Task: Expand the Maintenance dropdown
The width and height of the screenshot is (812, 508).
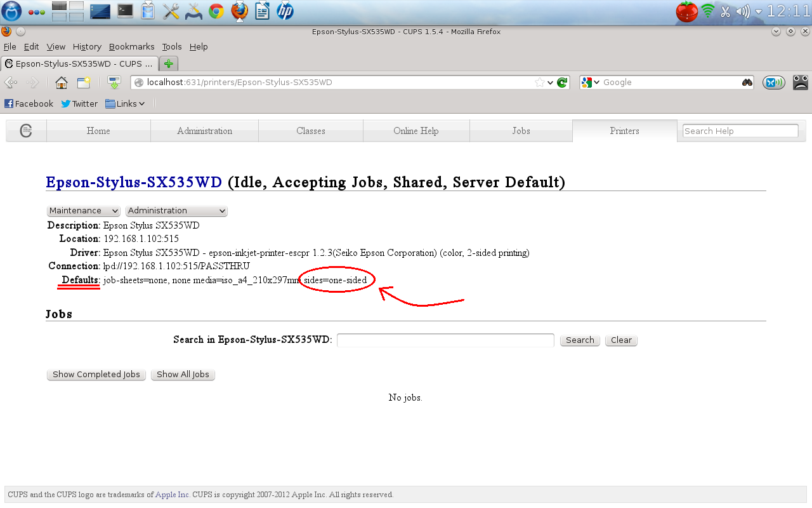Action: 84,211
